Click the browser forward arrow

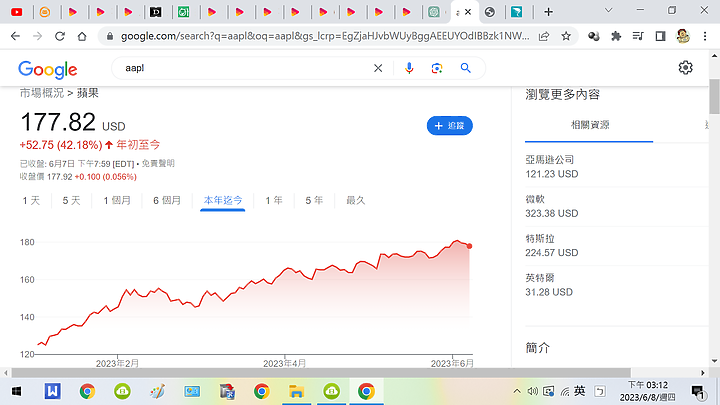click(38, 36)
